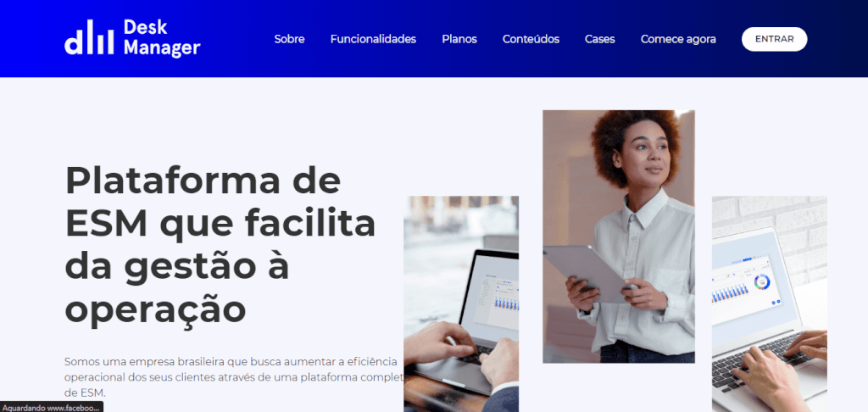Select the right laptop dashboard photo

tap(770, 303)
